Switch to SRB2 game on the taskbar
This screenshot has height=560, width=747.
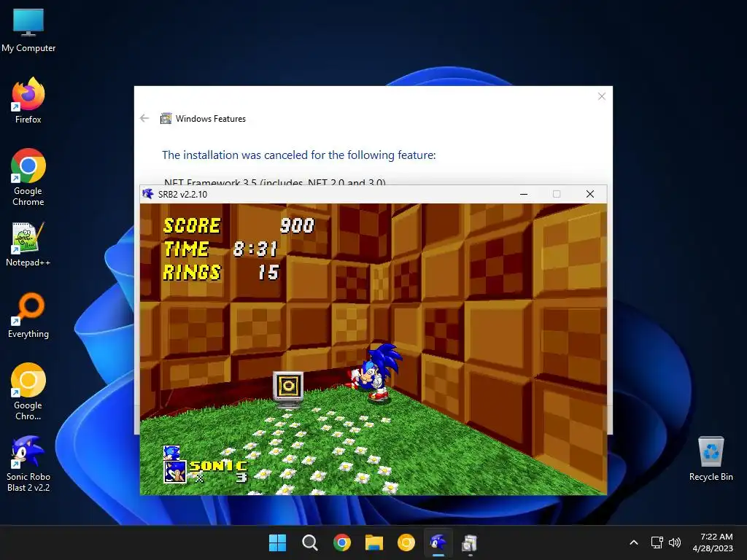coord(438,542)
